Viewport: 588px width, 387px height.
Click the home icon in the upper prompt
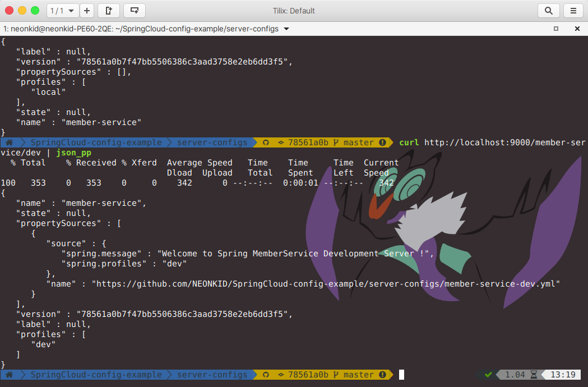[10, 142]
